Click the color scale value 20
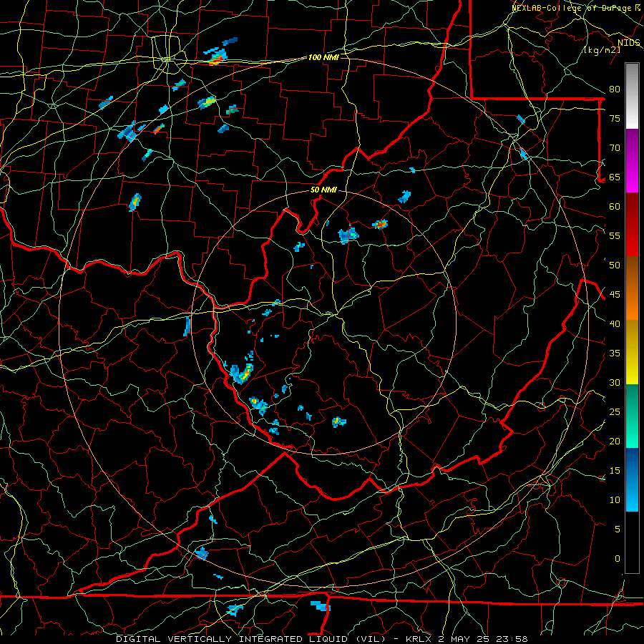 point(615,441)
